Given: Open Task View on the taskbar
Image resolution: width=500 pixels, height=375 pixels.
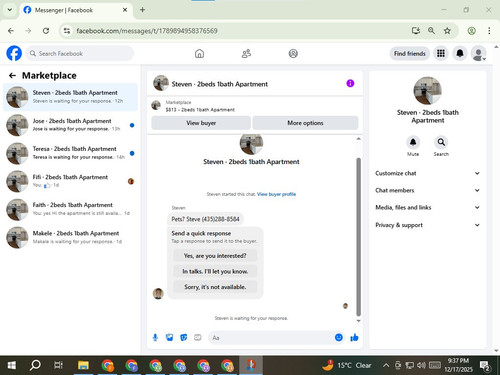Looking at the screenshot, I should [x=58, y=365].
